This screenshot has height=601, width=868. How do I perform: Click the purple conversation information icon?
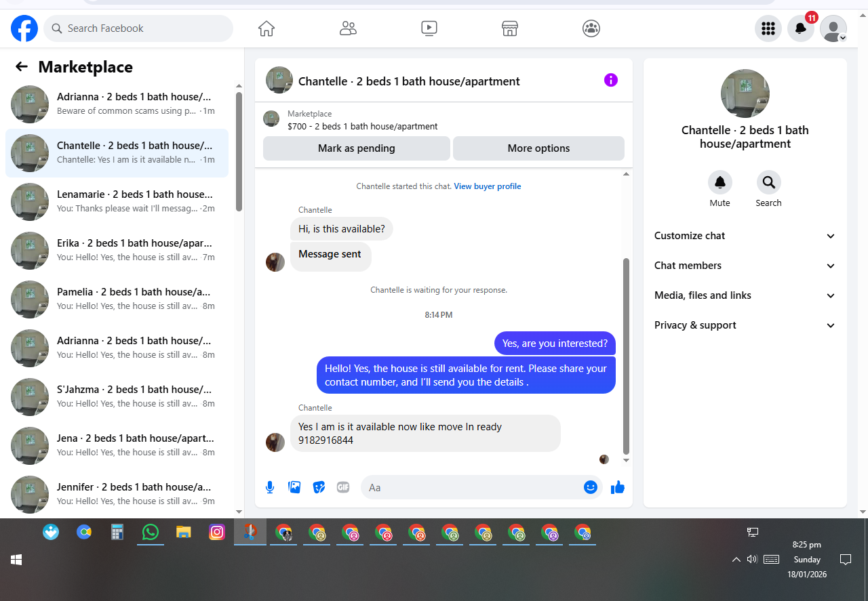tap(611, 81)
